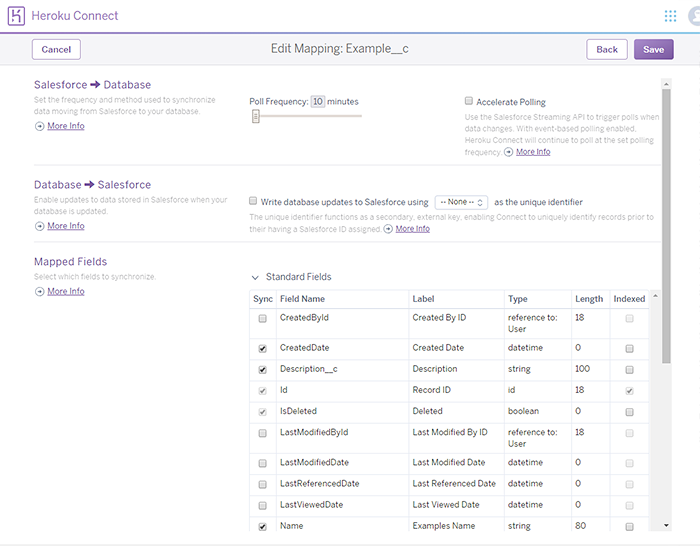Open the app launcher grid icon
This screenshot has height=546, width=700.
pos(670,16)
